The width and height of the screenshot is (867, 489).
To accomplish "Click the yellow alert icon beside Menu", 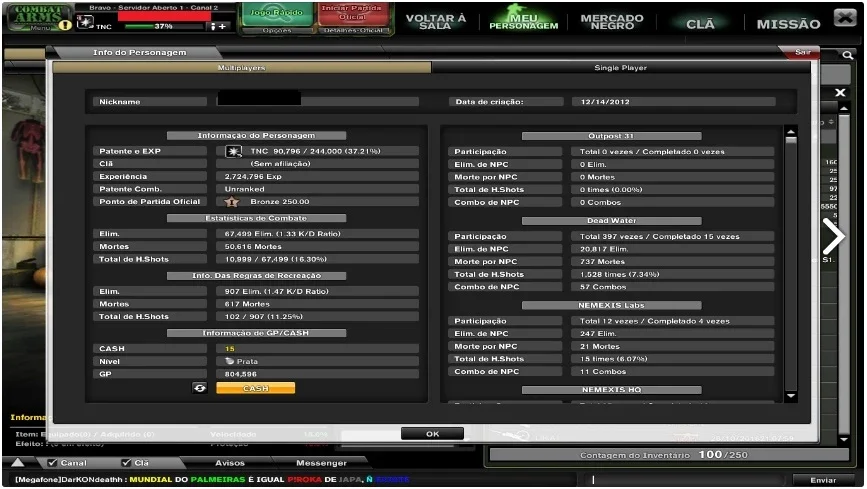I will [x=66, y=25].
